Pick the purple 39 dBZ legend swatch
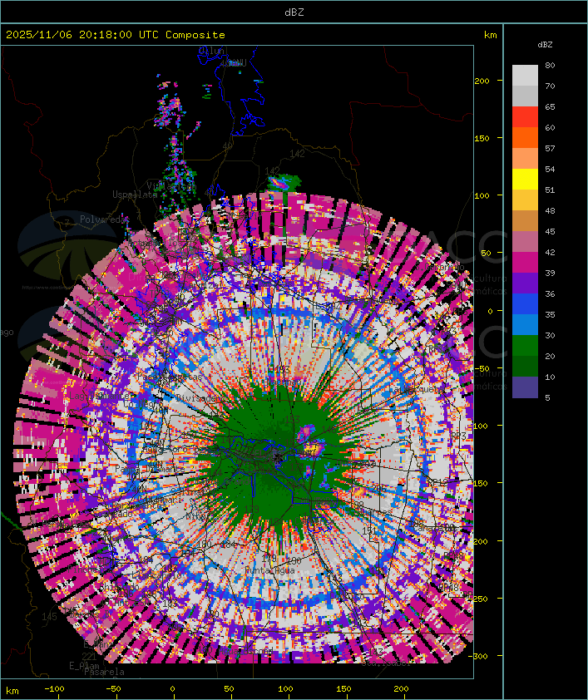 [x=525, y=283]
